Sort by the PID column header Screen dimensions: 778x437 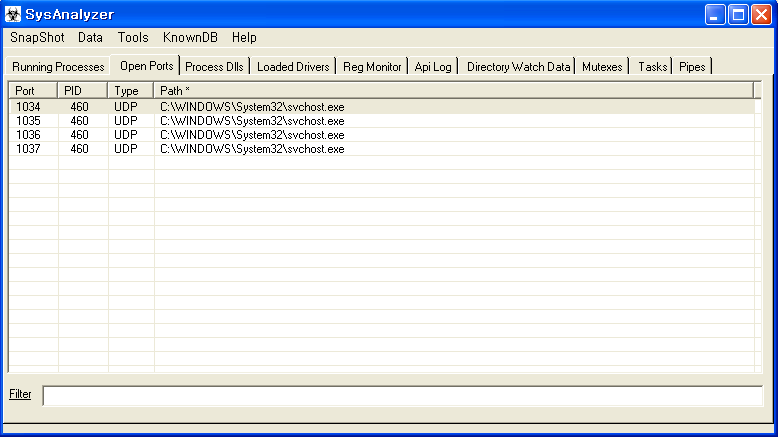(x=83, y=91)
